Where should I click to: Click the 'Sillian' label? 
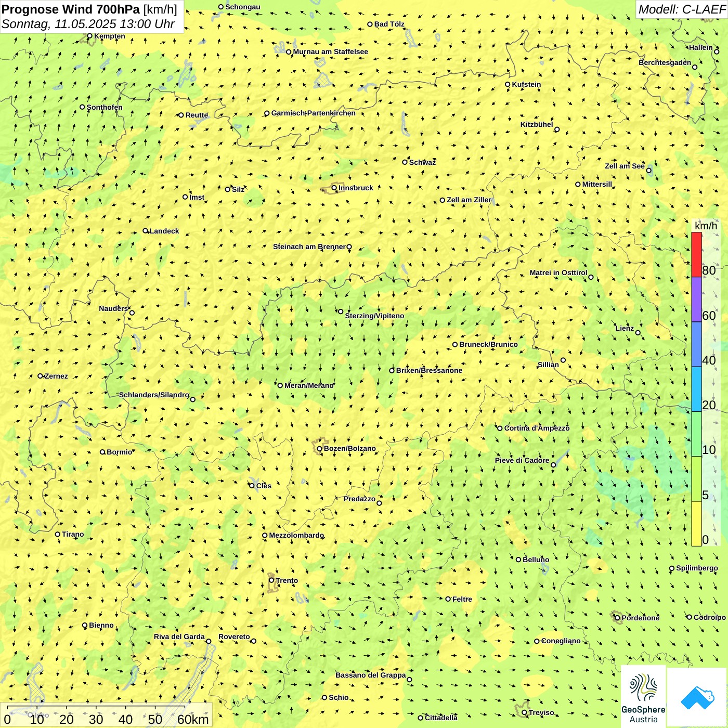point(548,365)
